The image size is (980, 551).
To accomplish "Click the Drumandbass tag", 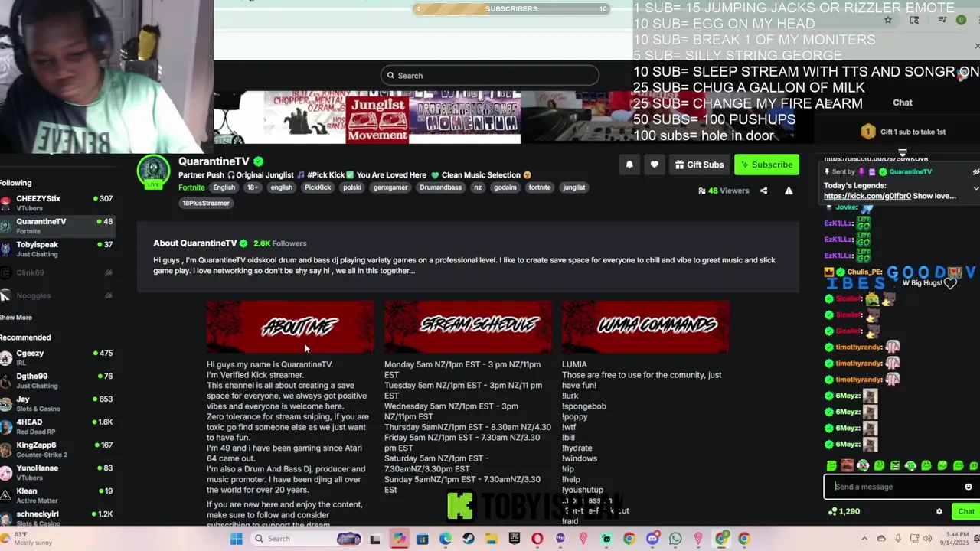I will point(440,187).
